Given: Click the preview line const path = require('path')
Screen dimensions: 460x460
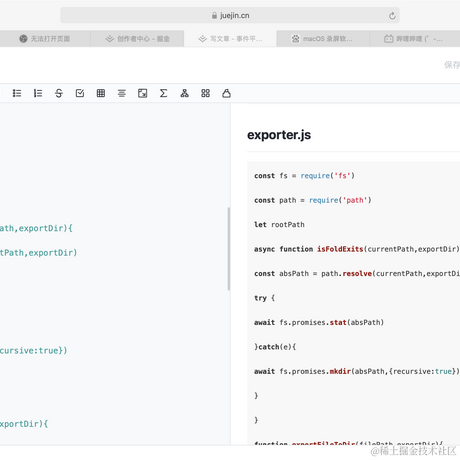Looking at the screenshot, I should point(313,200).
